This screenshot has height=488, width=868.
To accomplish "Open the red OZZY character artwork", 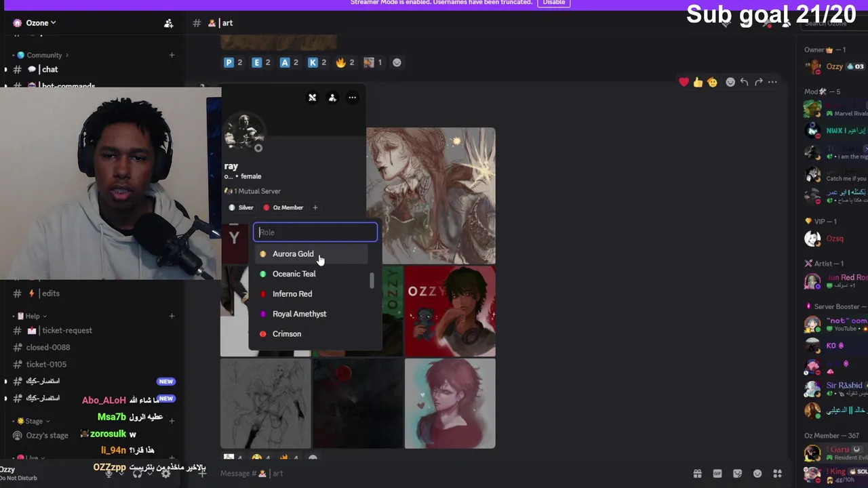I will pyautogui.click(x=450, y=311).
